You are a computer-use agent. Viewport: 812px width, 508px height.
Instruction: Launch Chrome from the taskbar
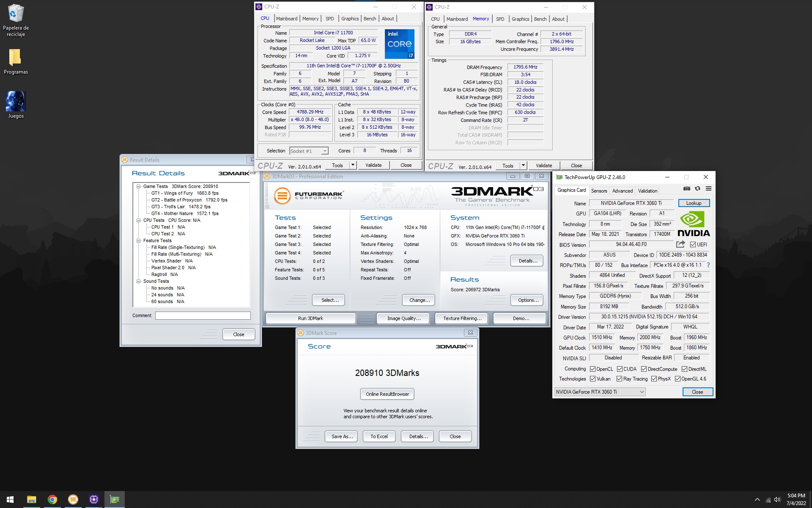tap(52, 500)
